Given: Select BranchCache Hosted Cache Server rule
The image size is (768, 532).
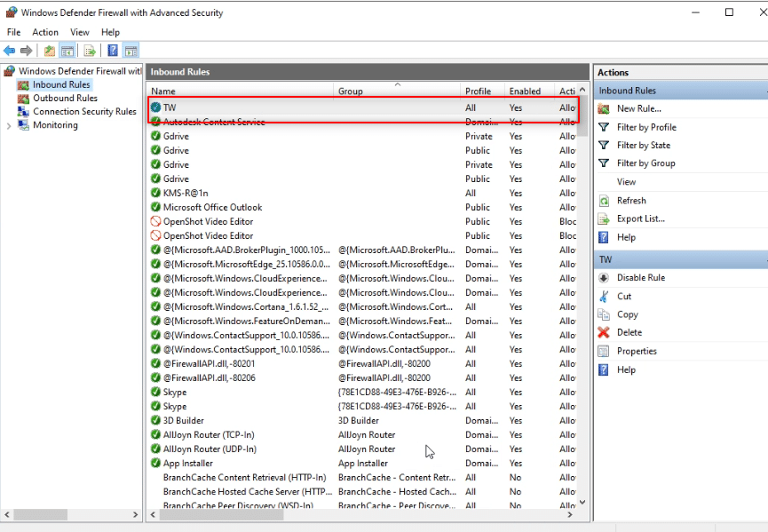Looking at the screenshot, I should [362, 491].
